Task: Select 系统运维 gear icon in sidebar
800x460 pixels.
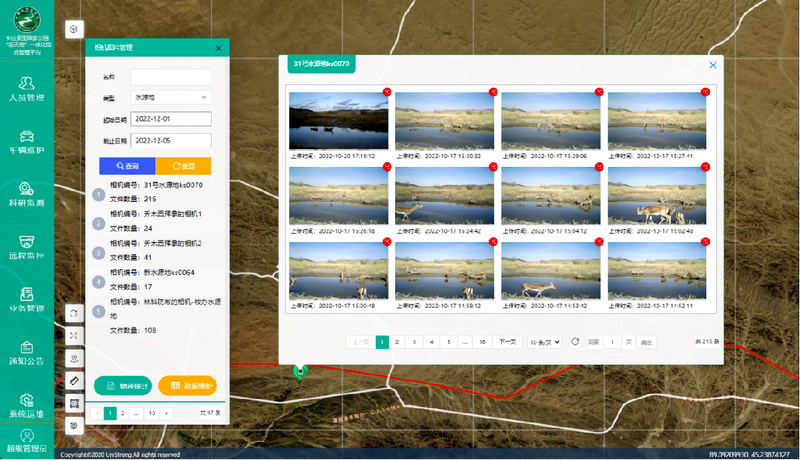Action: 27,404
